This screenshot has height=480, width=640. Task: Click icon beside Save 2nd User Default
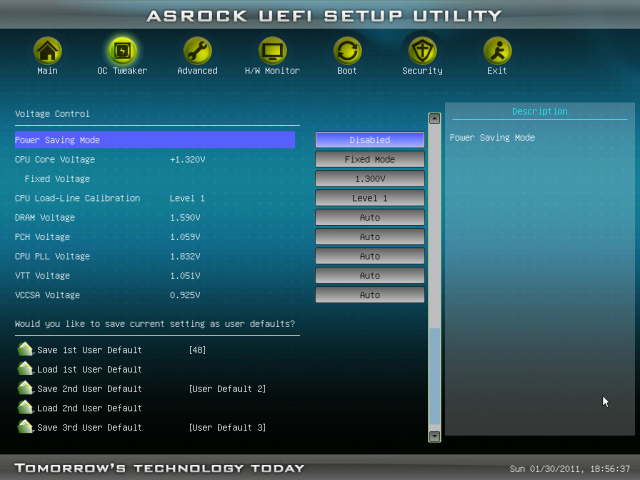[25, 388]
